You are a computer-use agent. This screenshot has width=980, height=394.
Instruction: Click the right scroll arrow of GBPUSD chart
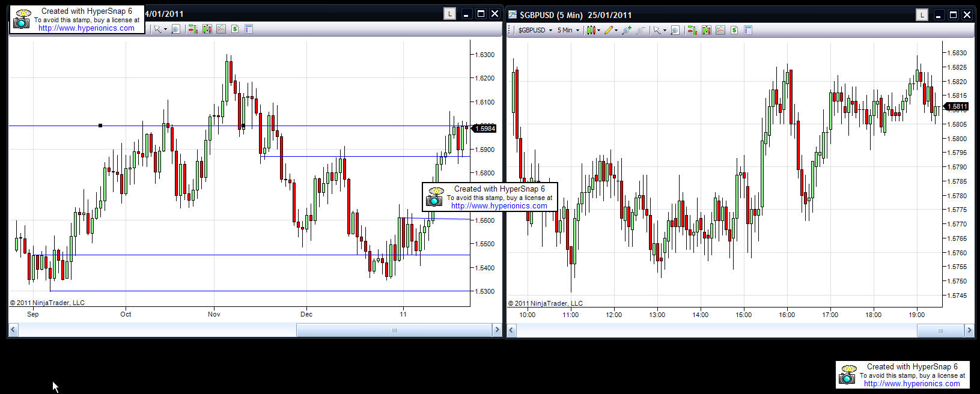969,330
